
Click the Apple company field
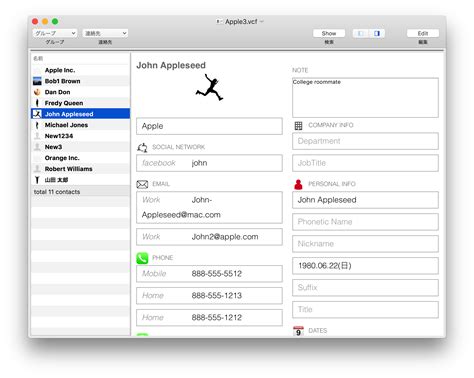(209, 126)
